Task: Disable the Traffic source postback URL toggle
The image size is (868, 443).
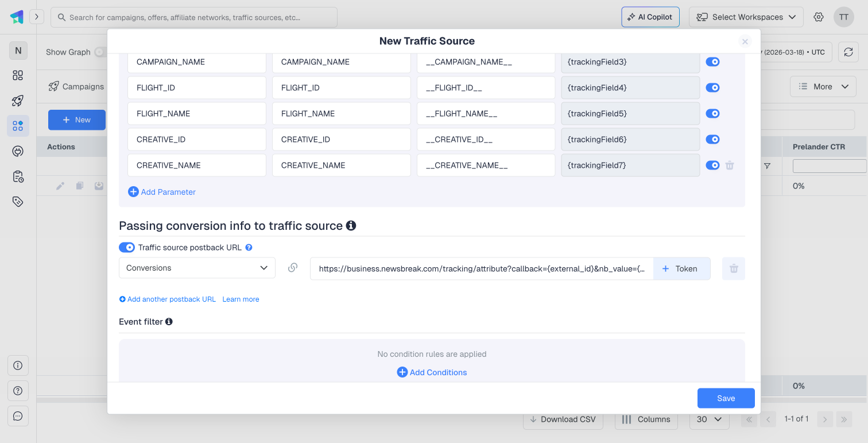Action: (x=127, y=248)
